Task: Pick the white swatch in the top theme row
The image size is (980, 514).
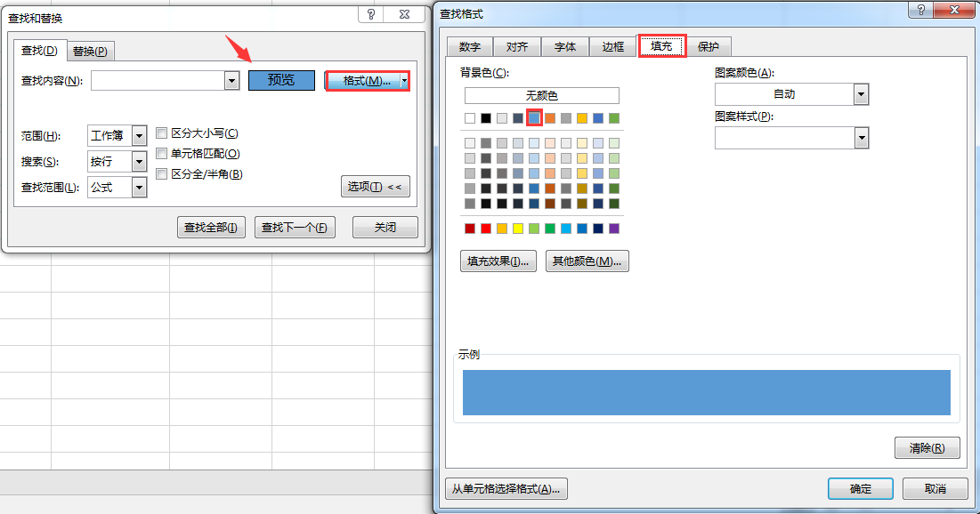Action: point(470,118)
